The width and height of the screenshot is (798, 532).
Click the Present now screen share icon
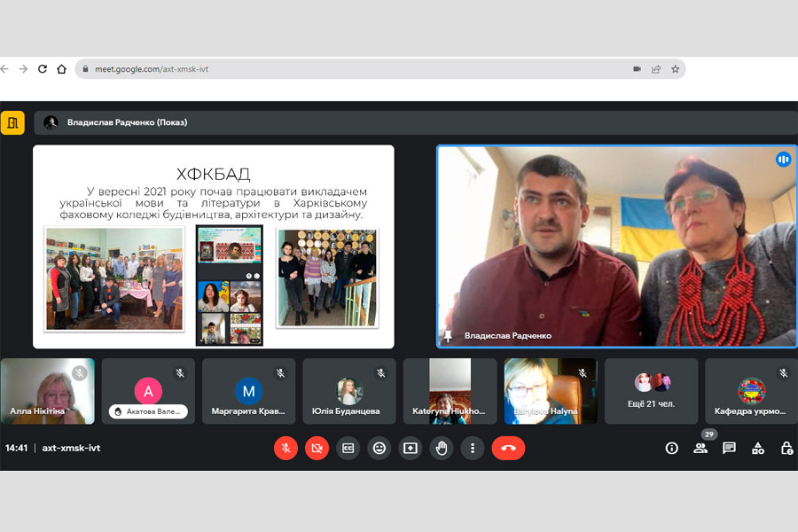pos(410,448)
